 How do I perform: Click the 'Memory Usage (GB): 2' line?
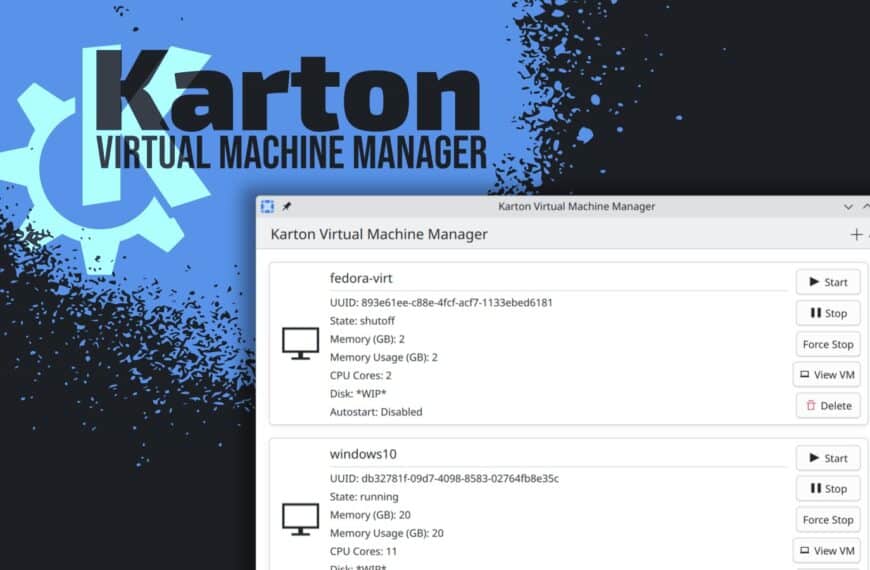click(x=383, y=357)
